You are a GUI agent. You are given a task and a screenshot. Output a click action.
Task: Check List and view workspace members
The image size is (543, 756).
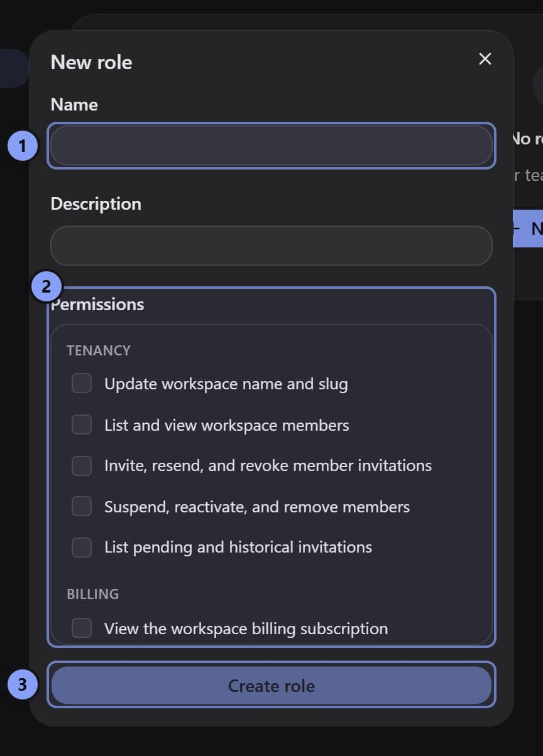pos(82,424)
